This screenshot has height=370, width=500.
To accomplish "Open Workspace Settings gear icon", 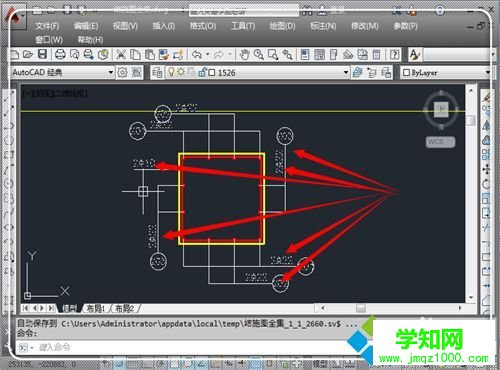I will [x=122, y=72].
